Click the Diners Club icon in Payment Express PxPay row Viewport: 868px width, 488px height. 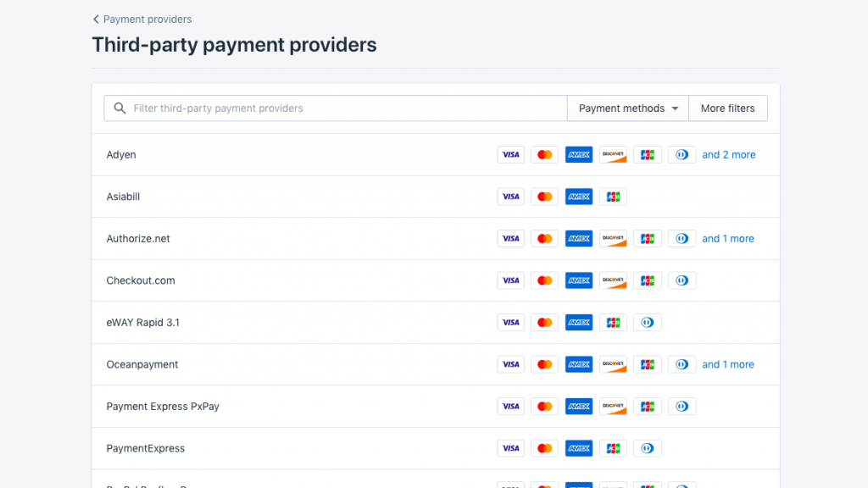pyautogui.click(x=682, y=408)
